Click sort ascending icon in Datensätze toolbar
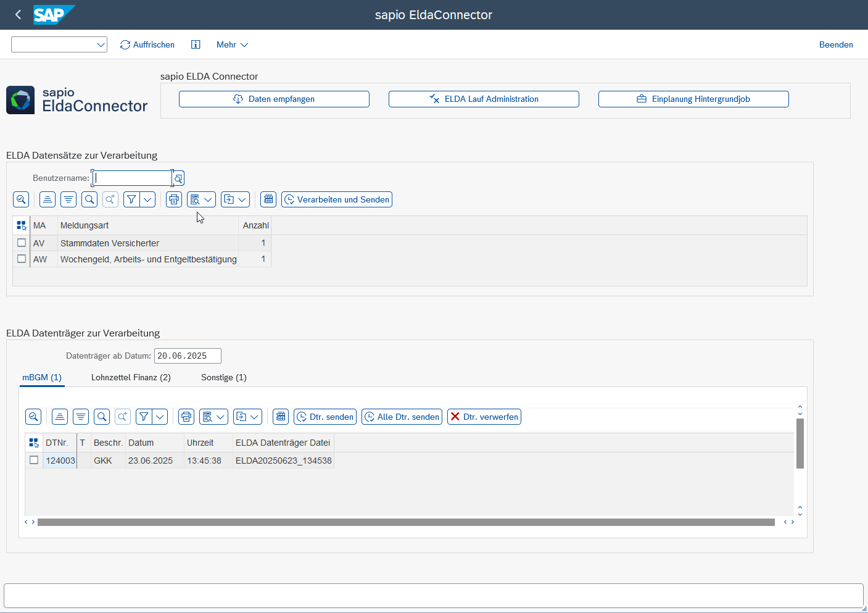Screen dimensions: 868x613 coord(48,199)
